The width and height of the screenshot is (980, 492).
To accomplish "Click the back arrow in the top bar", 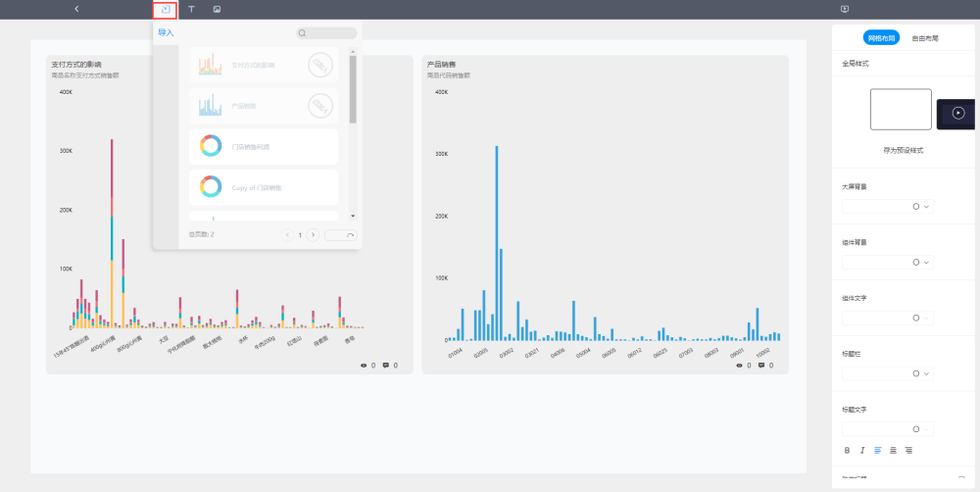I will (76, 10).
